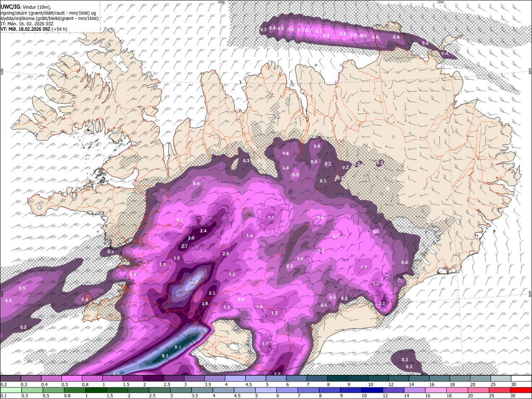
Task: Pick the pale grey swatch between 25 and 30, upper legend
Action: 501,378
